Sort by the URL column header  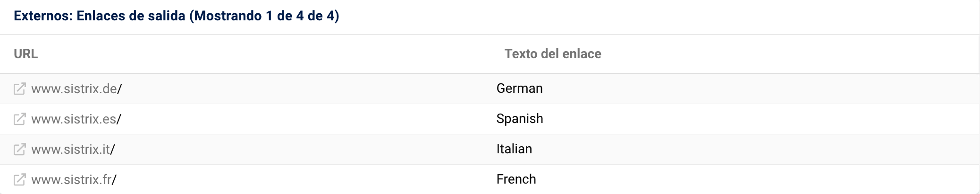(25, 54)
